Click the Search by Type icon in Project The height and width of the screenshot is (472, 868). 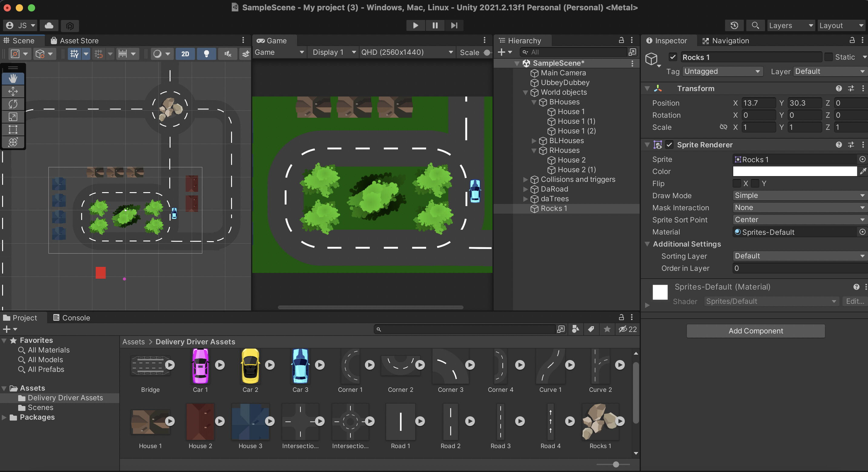[x=575, y=329]
